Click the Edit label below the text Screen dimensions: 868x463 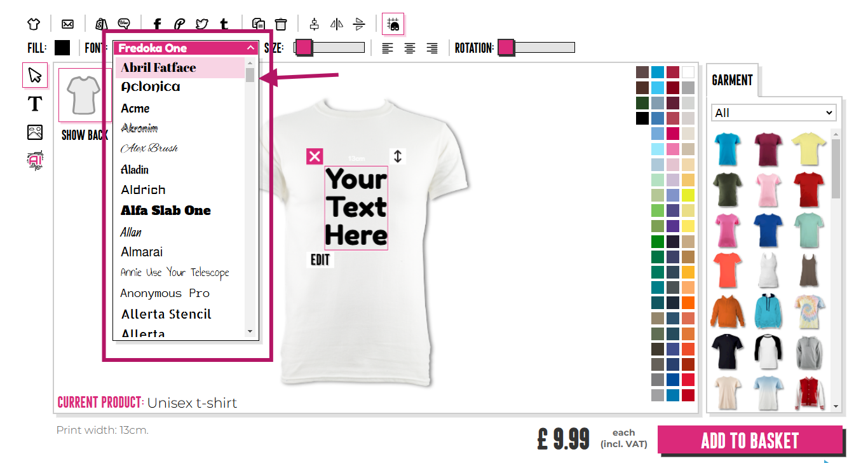(320, 259)
